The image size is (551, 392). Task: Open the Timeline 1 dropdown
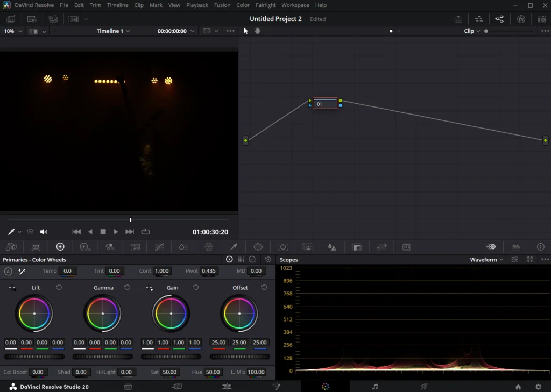click(x=113, y=31)
